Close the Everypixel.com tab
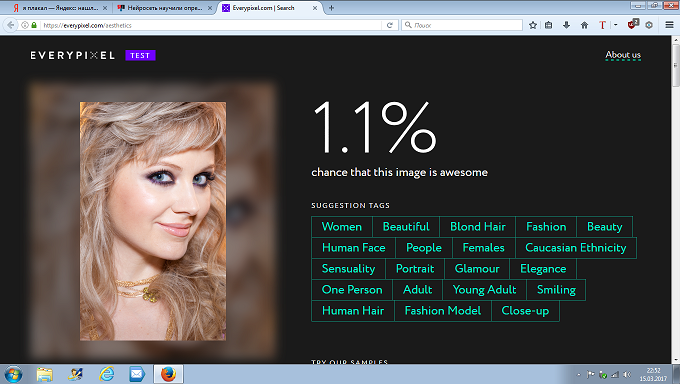680x384 pixels. click(315, 8)
